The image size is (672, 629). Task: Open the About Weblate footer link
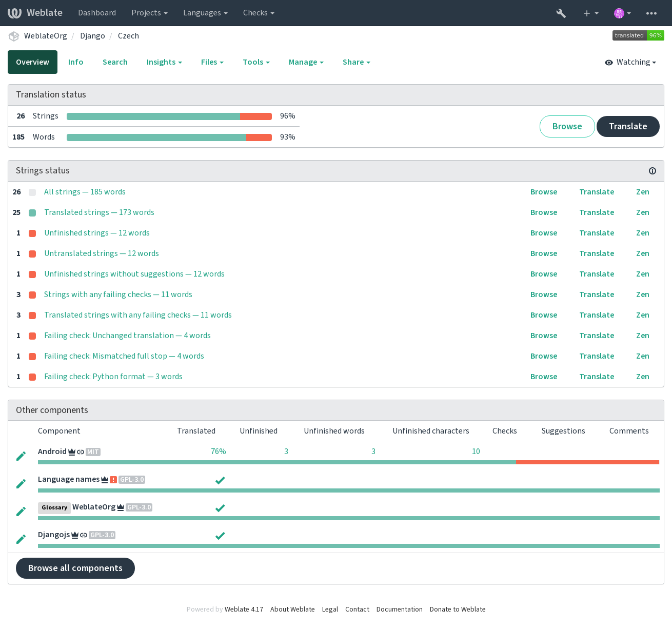click(x=292, y=610)
